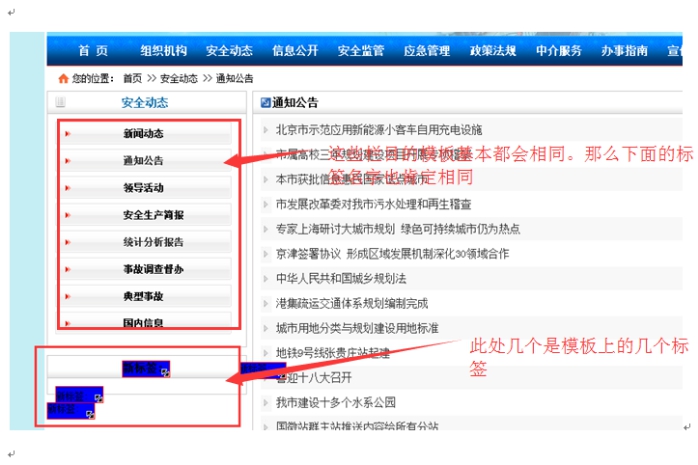Click the red arrow beside 统计分析报告
The width and height of the screenshot is (698, 465).
coord(68,242)
